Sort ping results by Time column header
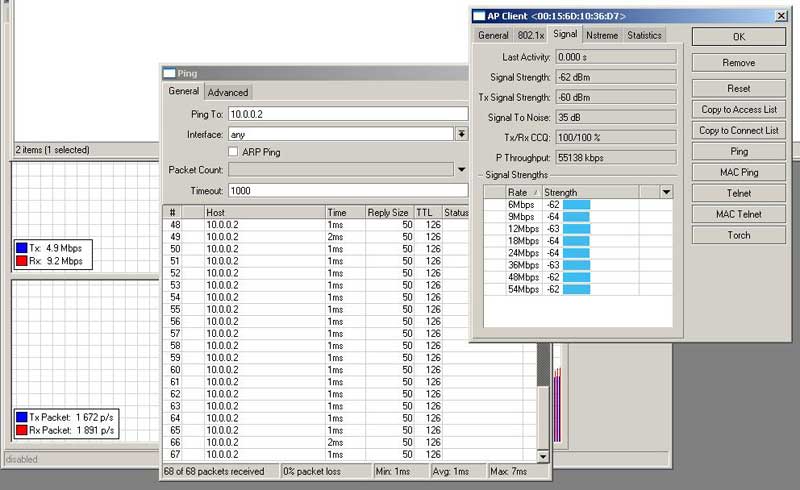 (345, 212)
